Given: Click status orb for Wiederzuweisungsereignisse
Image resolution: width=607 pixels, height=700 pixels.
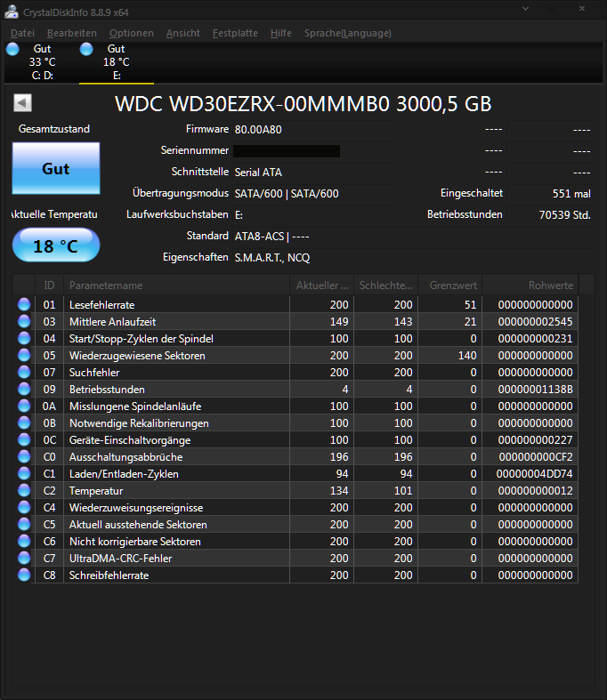Looking at the screenshot, I should [x=24, y=508].
